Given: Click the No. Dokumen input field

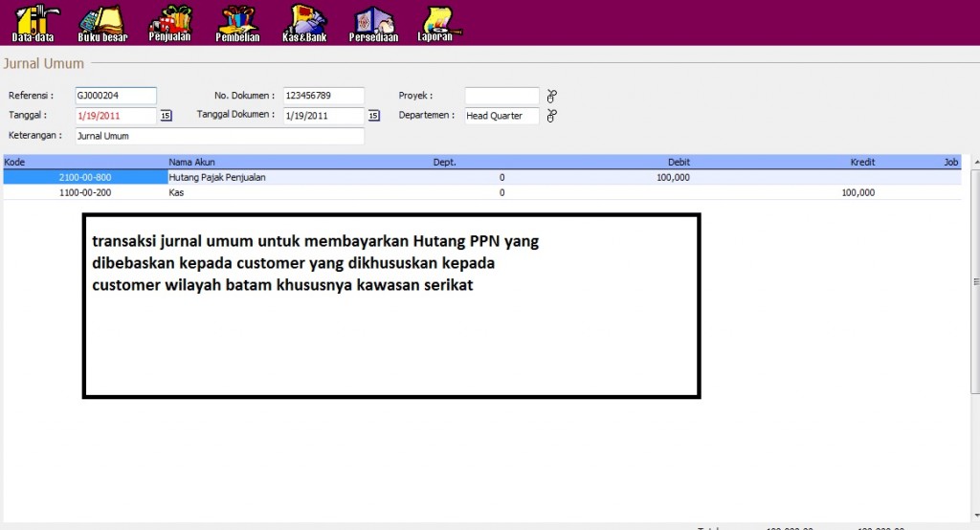Looking at the screenshot, I should 323,96.
